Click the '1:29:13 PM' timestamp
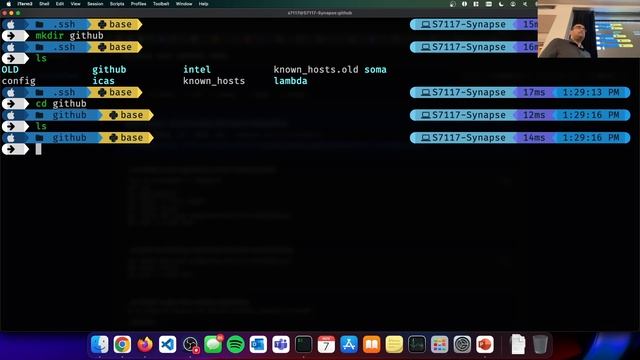640x360 pixels. 591,93
